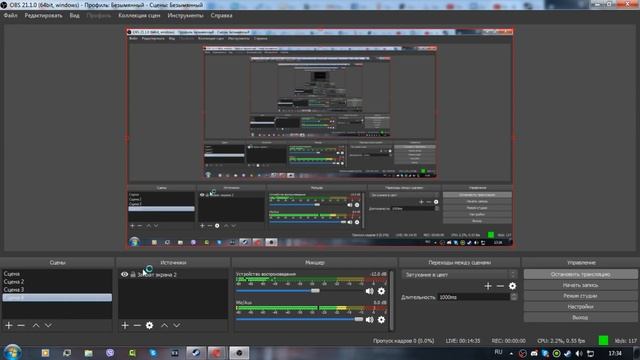Toggle lock icon for Захват экрана 2
Screen dimensions: 640x360
tap(133, 275)
